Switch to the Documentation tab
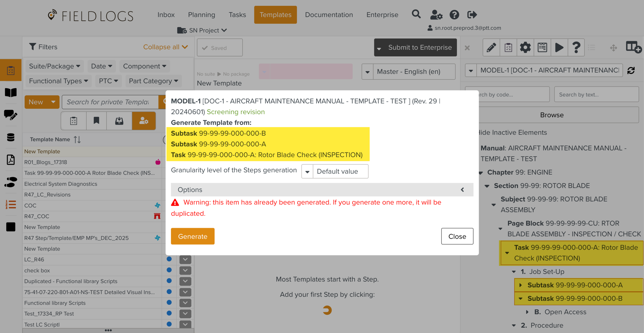Image resolution: width=644 pixels, height=333 pixels. point(329,15)
